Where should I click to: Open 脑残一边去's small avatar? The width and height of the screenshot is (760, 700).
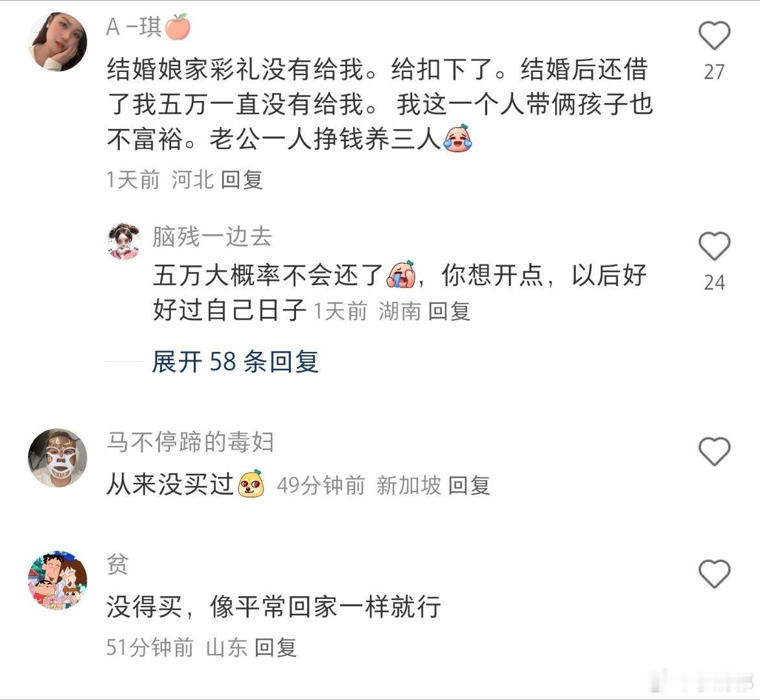pos(124,241)
